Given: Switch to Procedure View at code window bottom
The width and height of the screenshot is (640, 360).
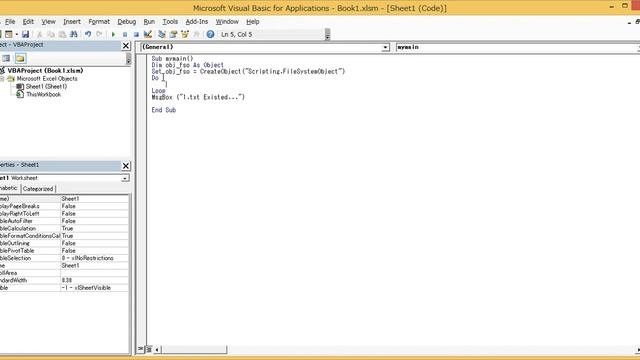Looking at the screenshot, I should tap(140, 349).
